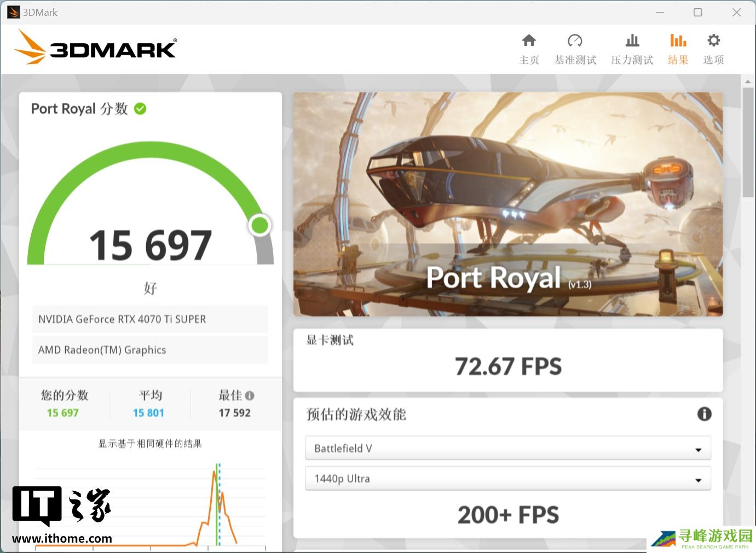
Task: Open the Home (主页) icon
Action: pos(529,41)
